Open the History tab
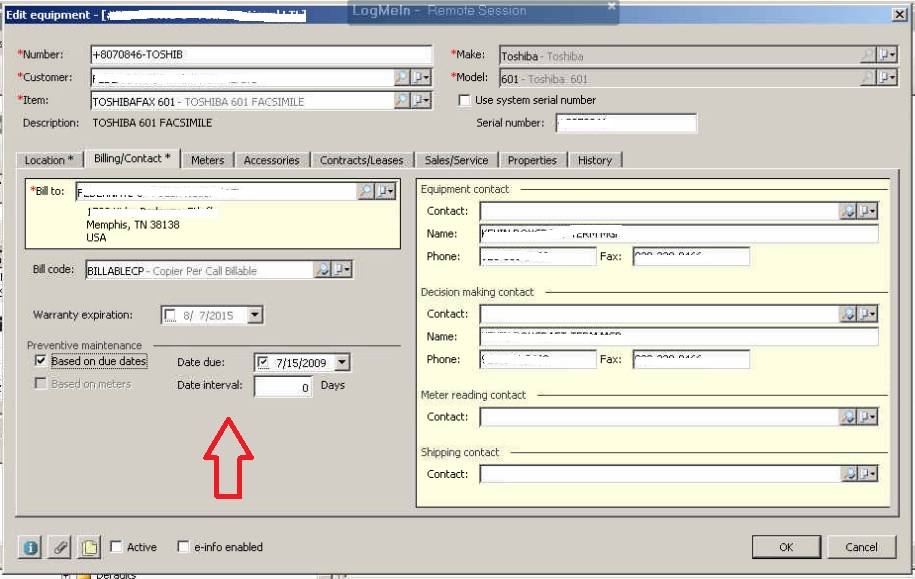 [595, 160]
